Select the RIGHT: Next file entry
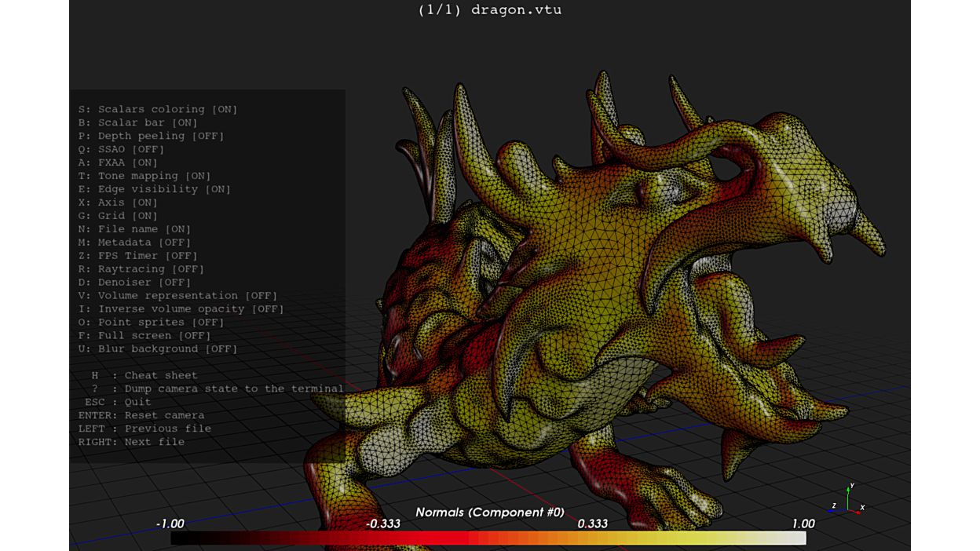The image size is (980, 551). tap(131, 442)
